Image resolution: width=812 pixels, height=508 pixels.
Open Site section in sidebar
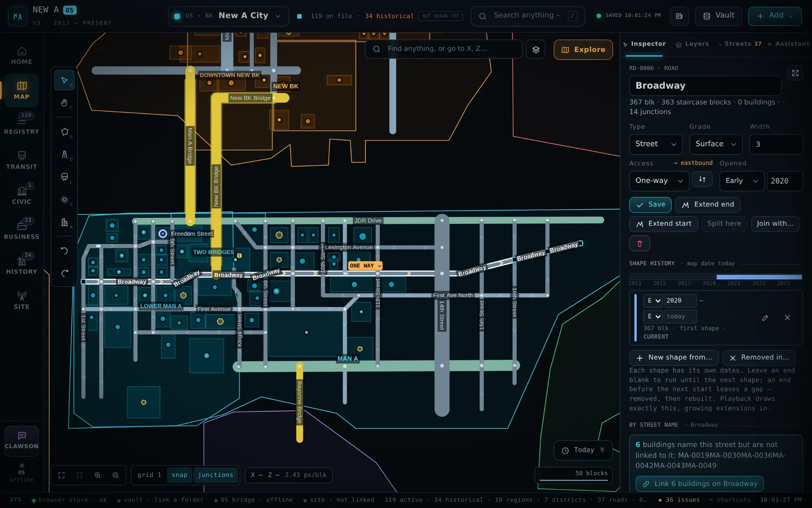pyautogui.click(x=22, y=300)
